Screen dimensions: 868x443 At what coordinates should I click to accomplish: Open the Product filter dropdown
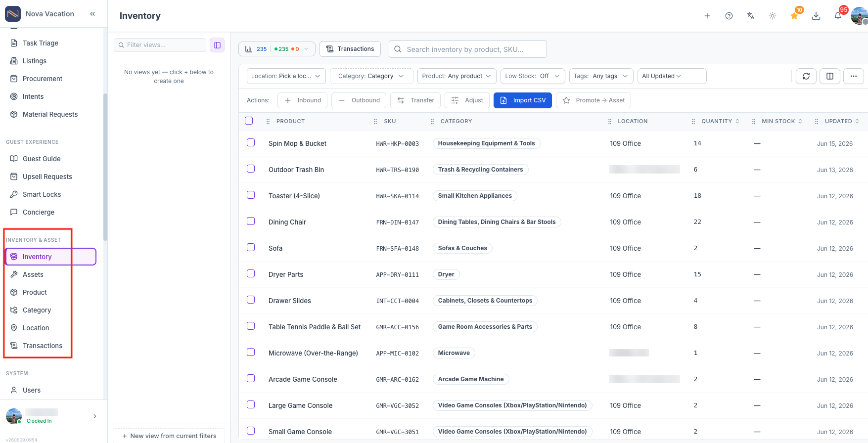[457, 76]
